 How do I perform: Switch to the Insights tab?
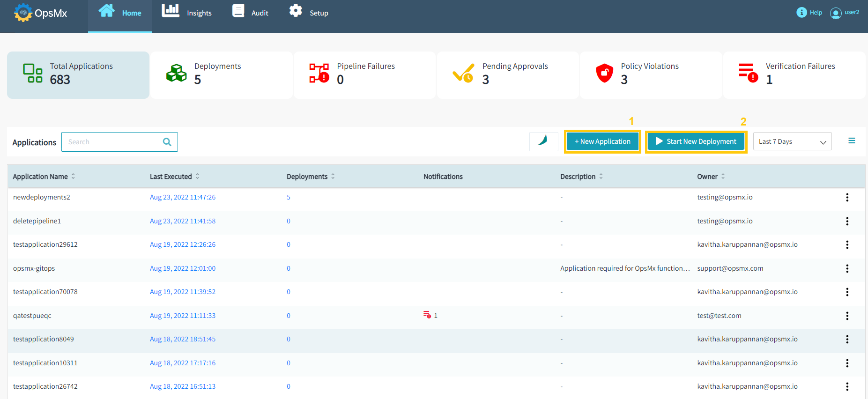tap(187, 13)
